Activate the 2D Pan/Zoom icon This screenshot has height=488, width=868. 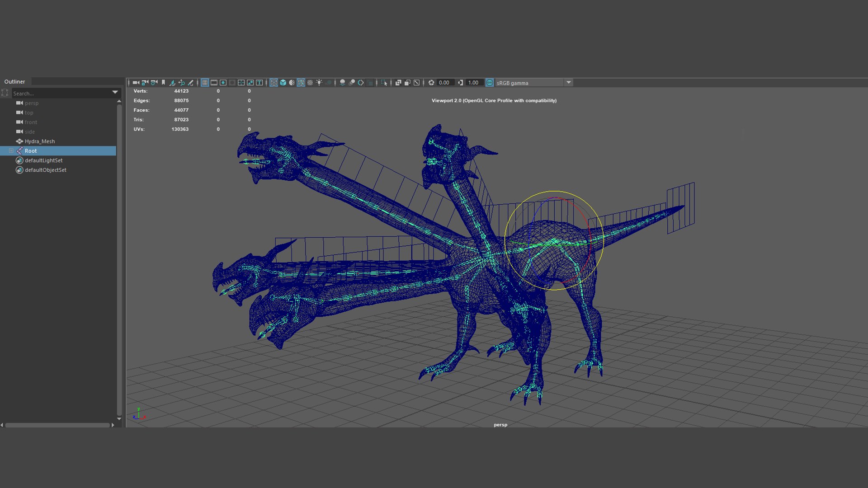click(x=181, y=83)
